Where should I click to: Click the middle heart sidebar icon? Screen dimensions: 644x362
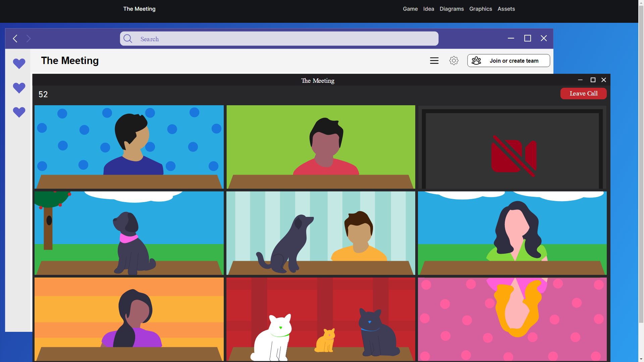[x=19, y=88]
